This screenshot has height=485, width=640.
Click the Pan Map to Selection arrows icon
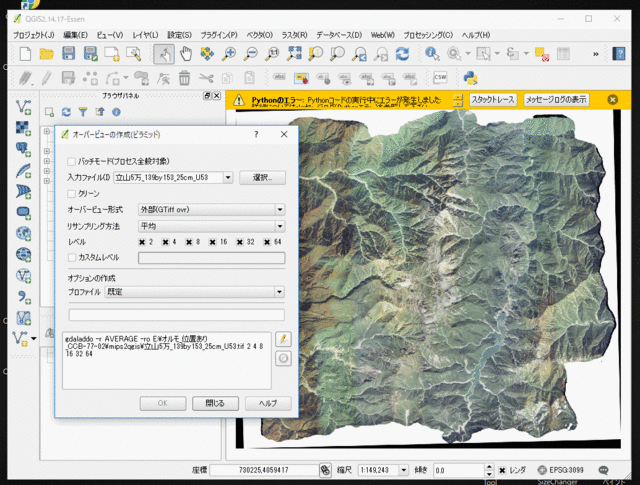point(207,54)
